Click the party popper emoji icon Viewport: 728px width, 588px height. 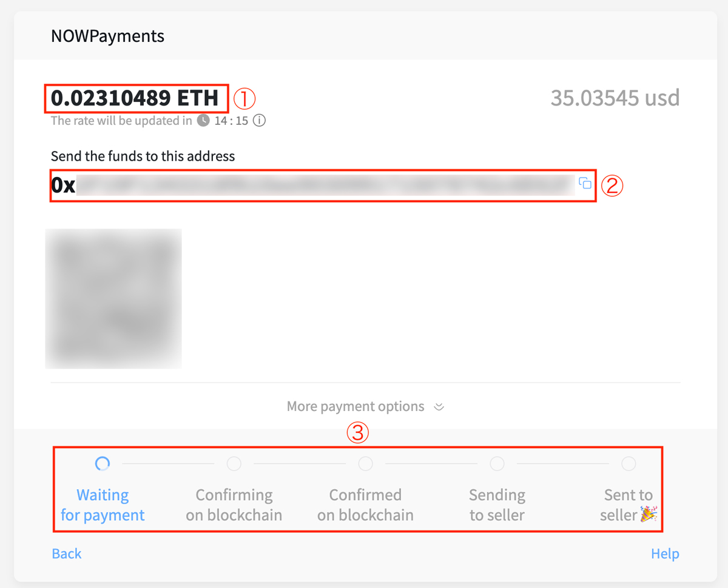649,515
